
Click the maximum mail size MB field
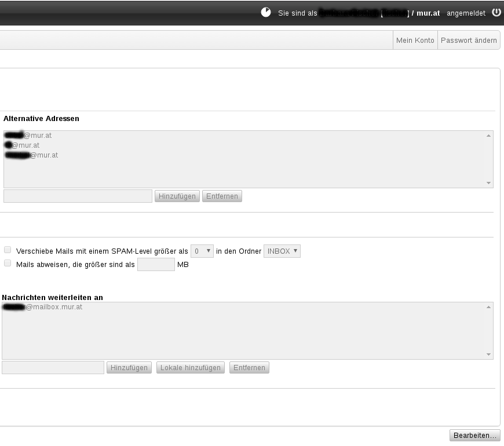point(156,265)
